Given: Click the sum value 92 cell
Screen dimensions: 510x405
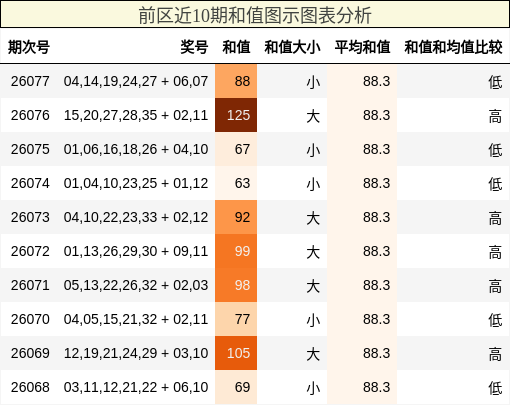Looking at the screenshot, I should [x=236, y=217].
